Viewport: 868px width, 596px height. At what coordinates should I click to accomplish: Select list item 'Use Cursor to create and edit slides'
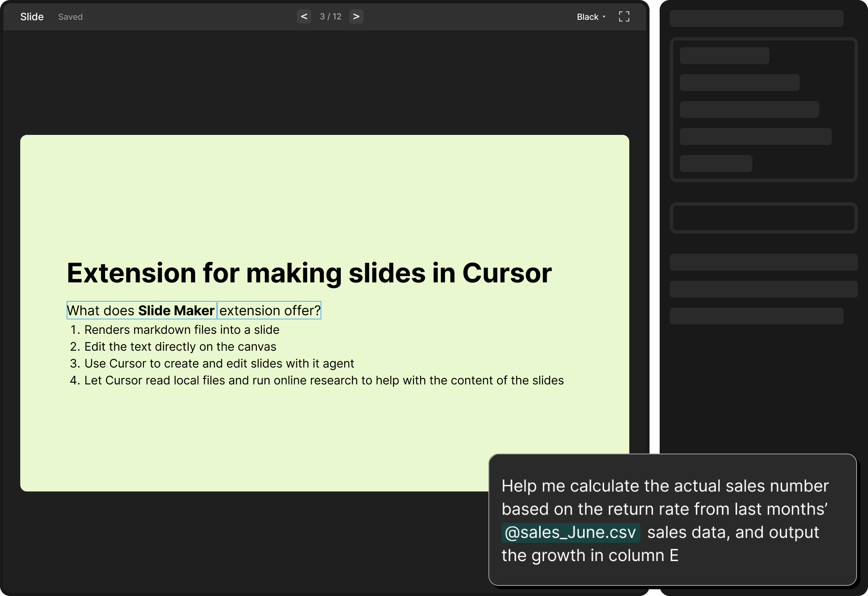[x=219, y=363]
